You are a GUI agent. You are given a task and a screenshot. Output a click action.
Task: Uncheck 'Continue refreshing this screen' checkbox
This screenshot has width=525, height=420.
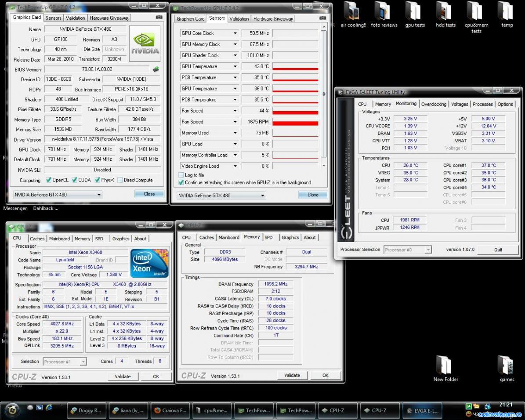[181, 182]
